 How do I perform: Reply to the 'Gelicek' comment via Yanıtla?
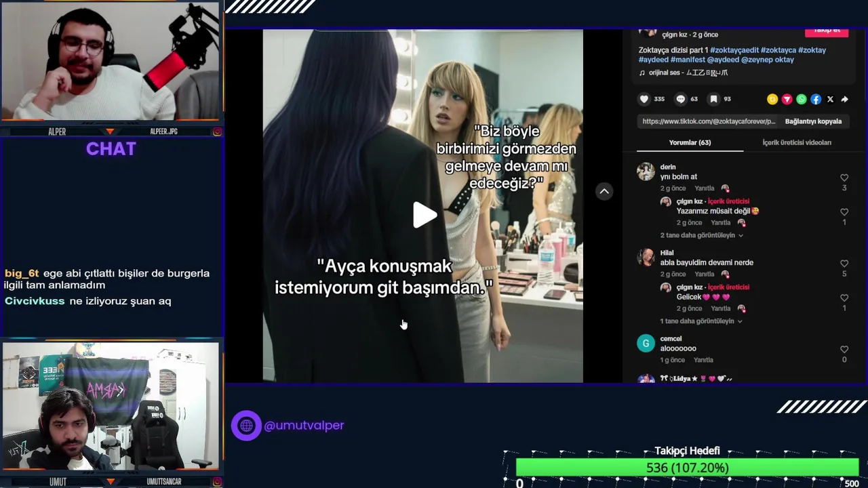click(x=721, y=308)
